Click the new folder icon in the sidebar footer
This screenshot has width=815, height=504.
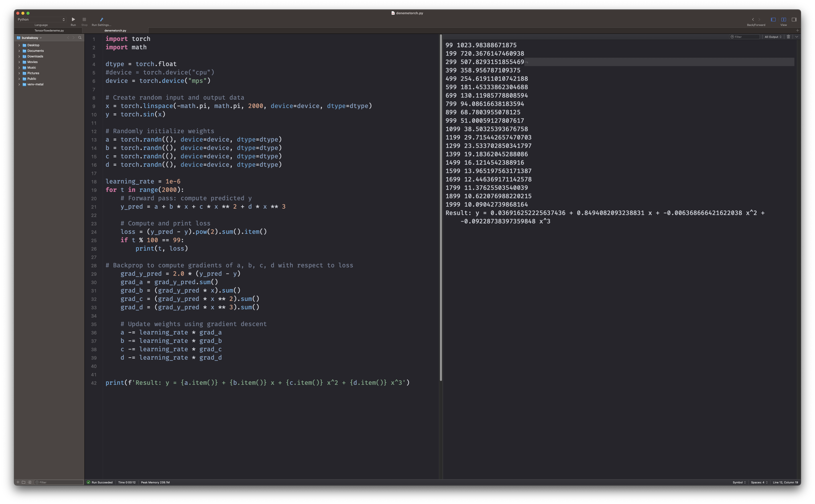pyautogui.click(x=24, y=482)
